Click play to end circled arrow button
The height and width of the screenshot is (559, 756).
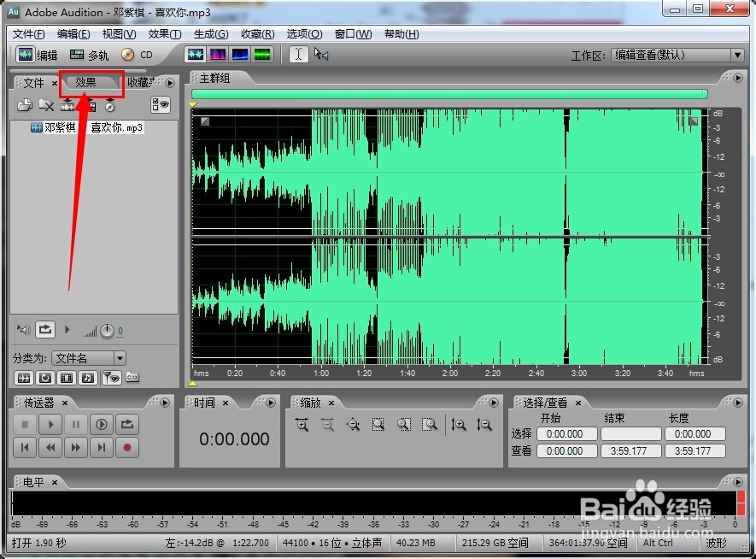[x=102, y=425]
